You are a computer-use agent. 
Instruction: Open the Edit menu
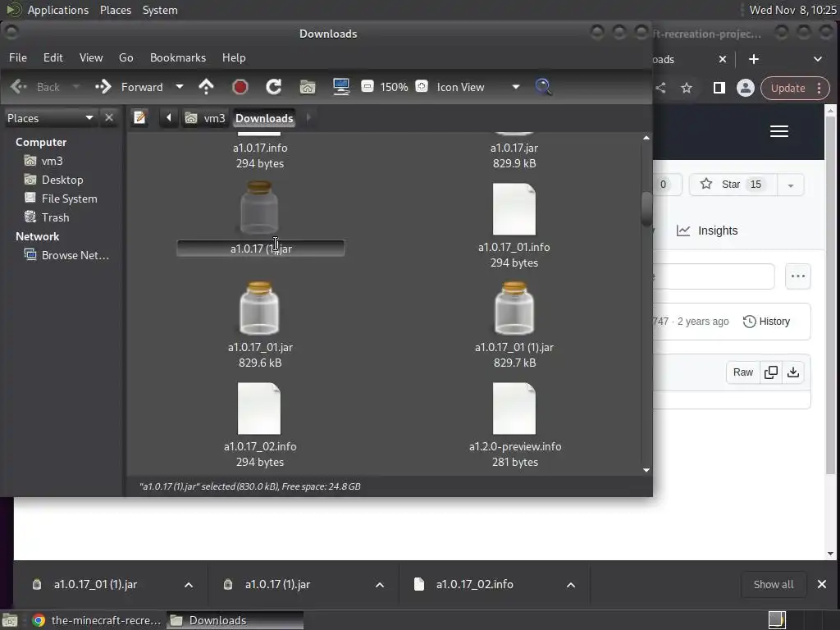pyautogui.click(x=53, y=57)
